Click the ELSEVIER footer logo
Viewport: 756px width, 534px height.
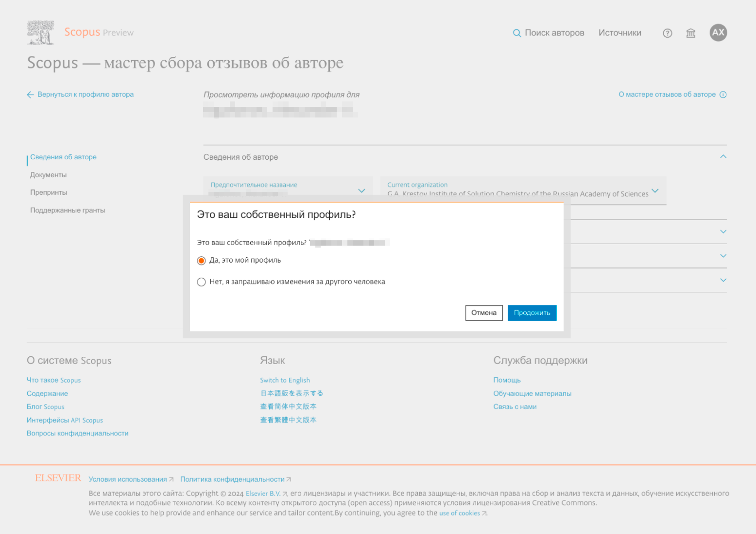[x=58, y=478]
